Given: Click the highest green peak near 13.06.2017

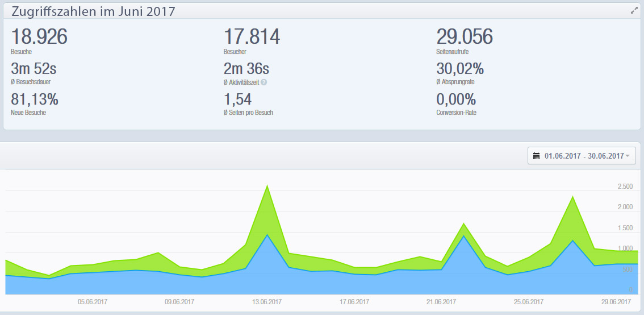Looking at the screenshot, I should pyautogui.click(x=267, y=186).
